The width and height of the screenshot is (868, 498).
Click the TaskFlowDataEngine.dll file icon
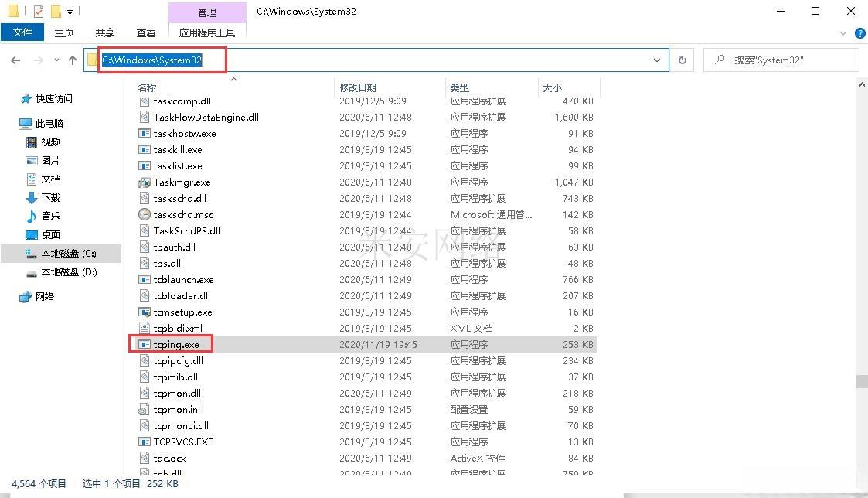[x=144, y=117]
